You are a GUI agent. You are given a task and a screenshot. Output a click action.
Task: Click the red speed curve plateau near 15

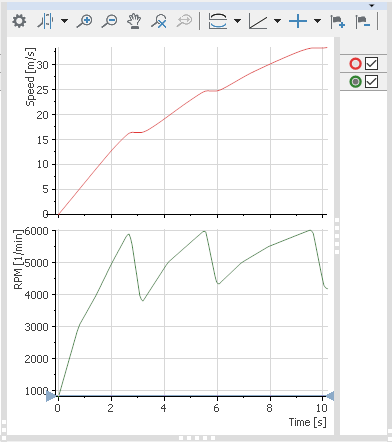pos(136,132)
